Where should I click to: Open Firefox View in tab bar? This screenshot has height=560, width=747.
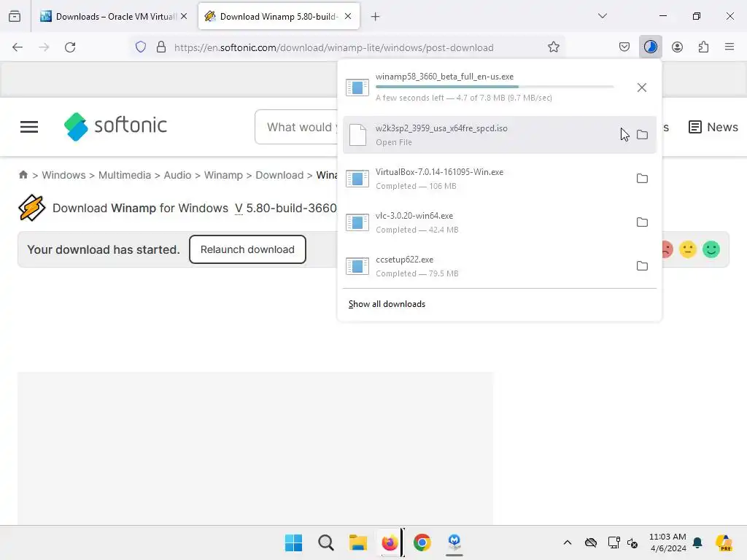(x=15, y=17)
